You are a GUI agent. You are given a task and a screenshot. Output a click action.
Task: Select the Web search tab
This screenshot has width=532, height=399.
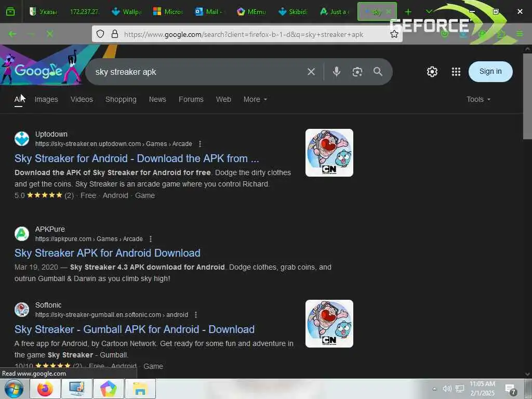click(x=223, y=99)
